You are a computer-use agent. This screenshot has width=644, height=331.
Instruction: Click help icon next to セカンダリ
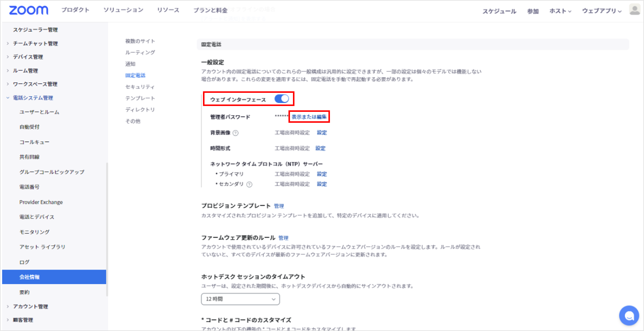click(x=249, y=184)
